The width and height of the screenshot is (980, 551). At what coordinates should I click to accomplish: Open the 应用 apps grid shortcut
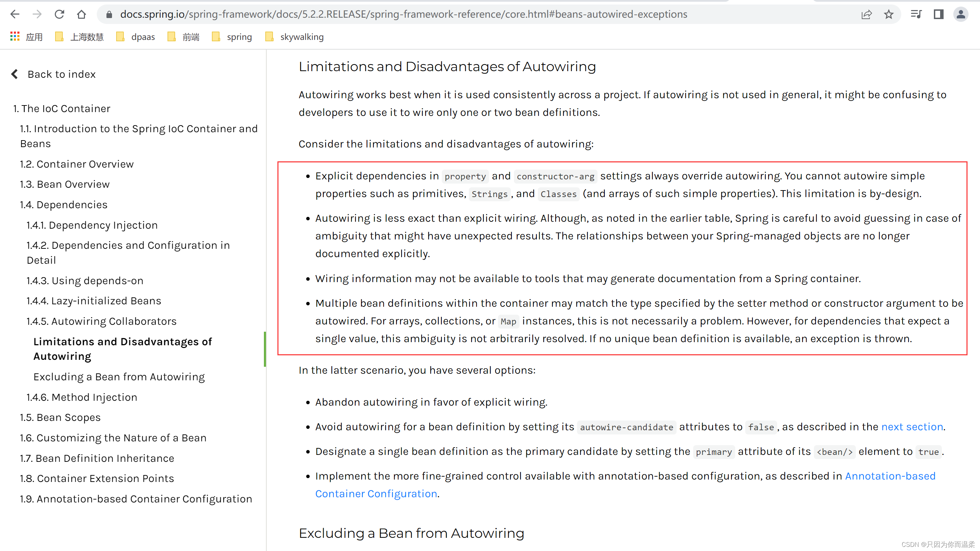coord(26,37)
